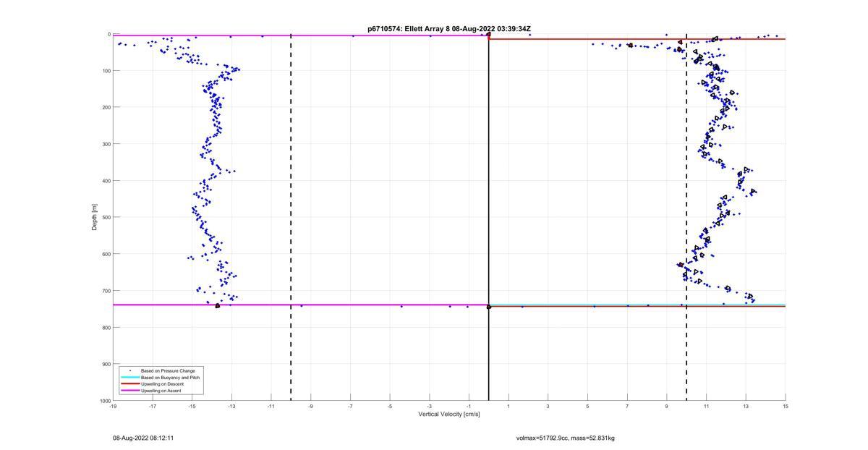Click positive x-axis tick label '15'
Image resolution: width=868 pixels, height=450 pixels.
click(x=786, y=407)
